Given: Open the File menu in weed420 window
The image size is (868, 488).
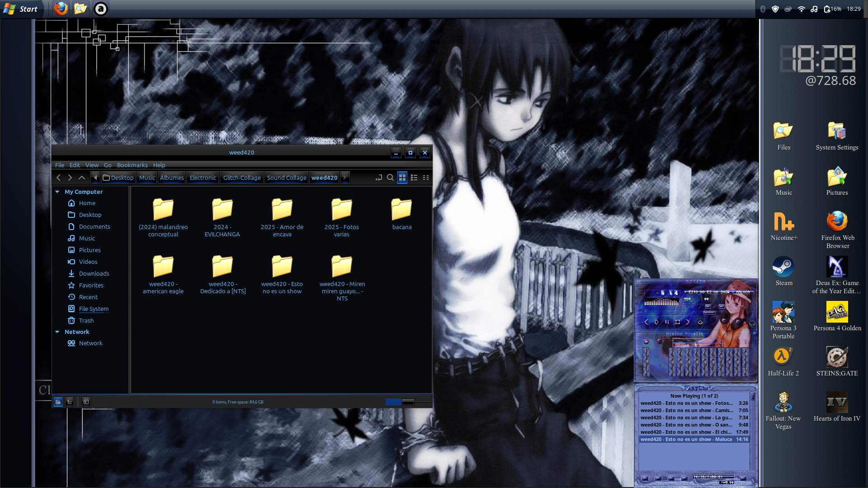Looking at the screenshot, I should click(x=60, y=165).
